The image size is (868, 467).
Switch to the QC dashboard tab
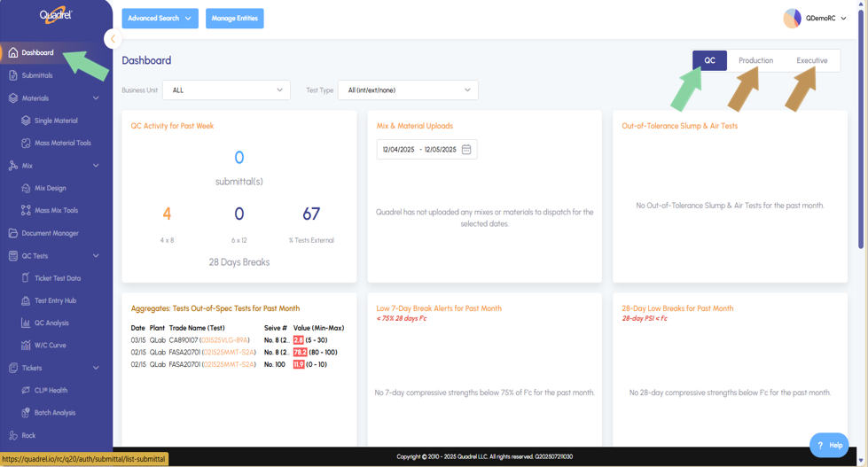(709, 60)
